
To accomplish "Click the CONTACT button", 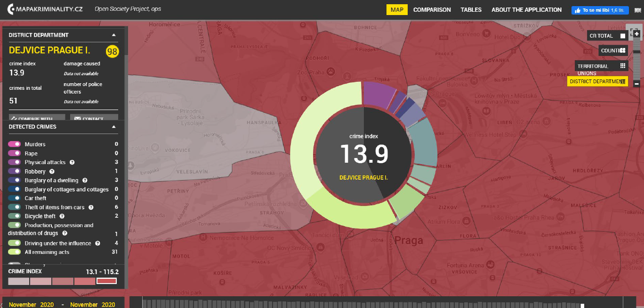I will click(94, 118).
